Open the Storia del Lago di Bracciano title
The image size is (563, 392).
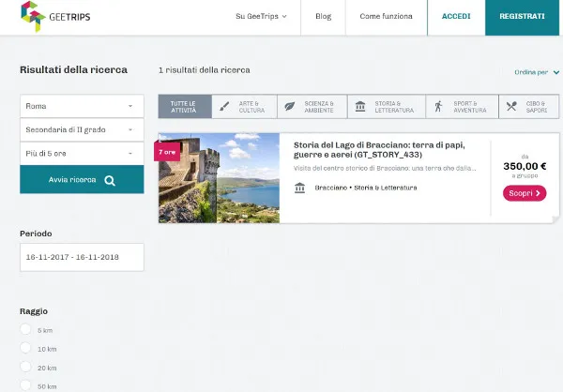tap(379, 150)
